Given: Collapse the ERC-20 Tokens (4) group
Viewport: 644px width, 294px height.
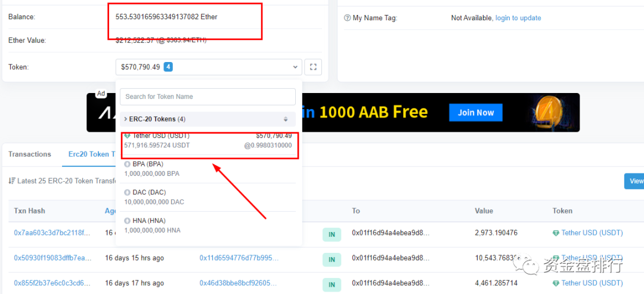Looking at the screenshot, I should [x=208, y=119].
